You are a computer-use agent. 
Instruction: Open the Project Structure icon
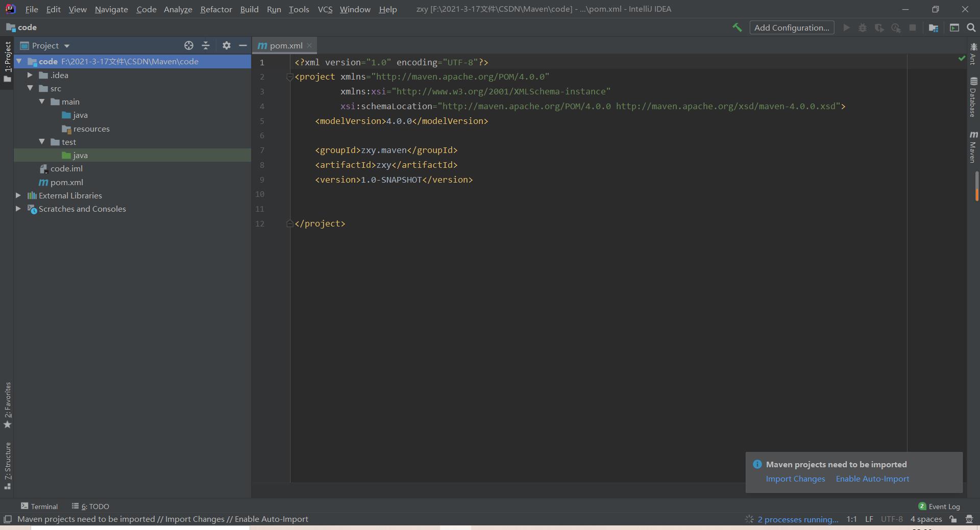coord(934,28)
